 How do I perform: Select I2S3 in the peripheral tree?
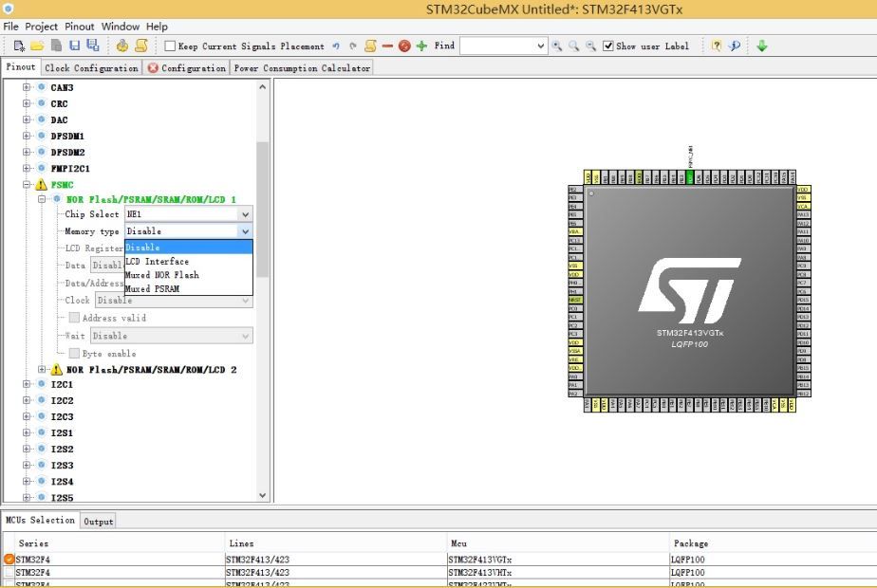pyautogui.click(x=62, y=465)
